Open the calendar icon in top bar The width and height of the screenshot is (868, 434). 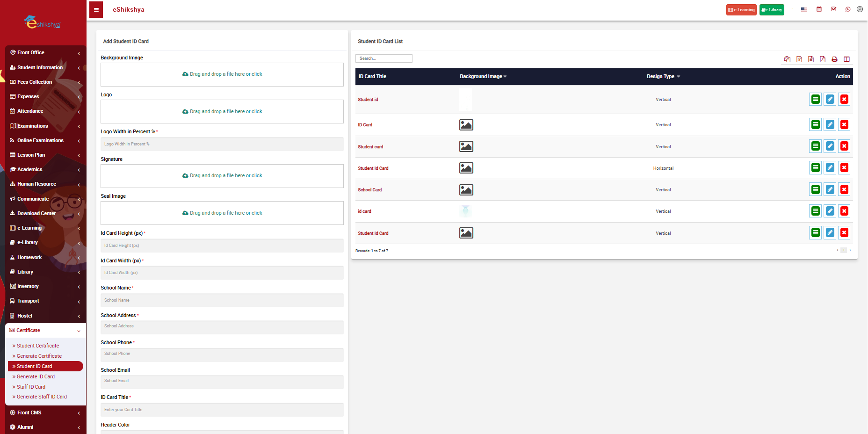click(x=819, y=9)
